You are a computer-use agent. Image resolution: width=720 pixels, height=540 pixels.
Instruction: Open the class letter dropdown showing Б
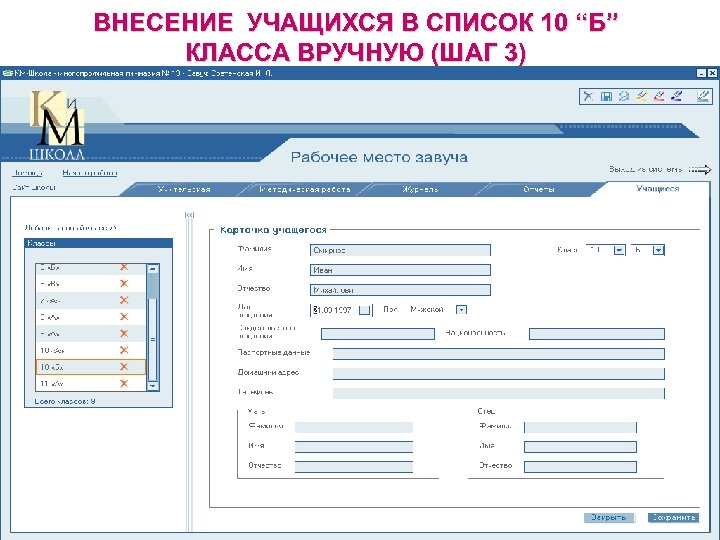(x=658, y=250)
